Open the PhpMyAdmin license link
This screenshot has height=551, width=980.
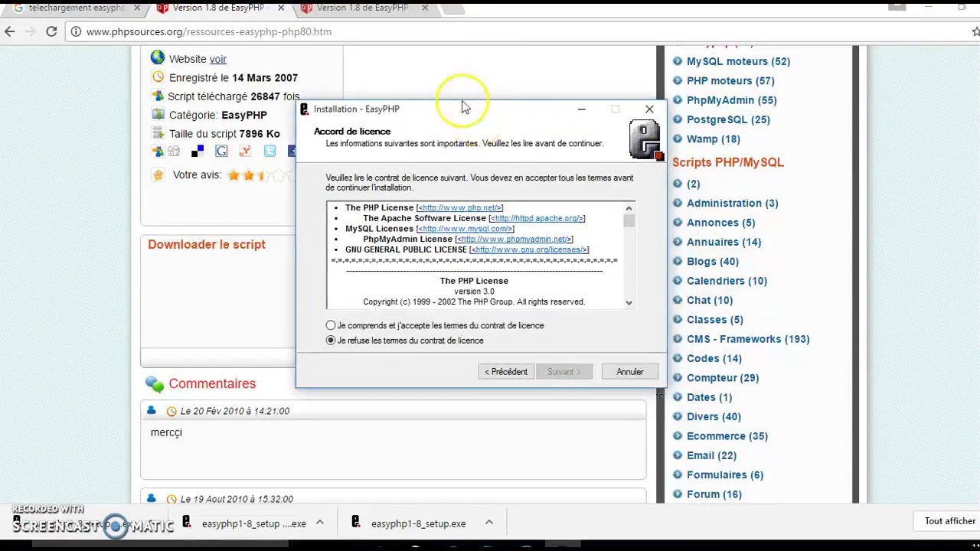click(x=514, y=239)
